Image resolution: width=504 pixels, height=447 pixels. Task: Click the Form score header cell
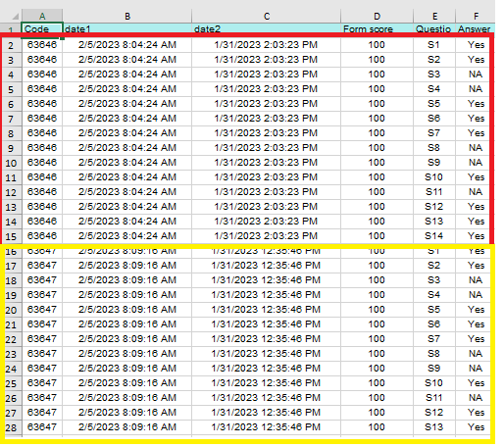377,28
